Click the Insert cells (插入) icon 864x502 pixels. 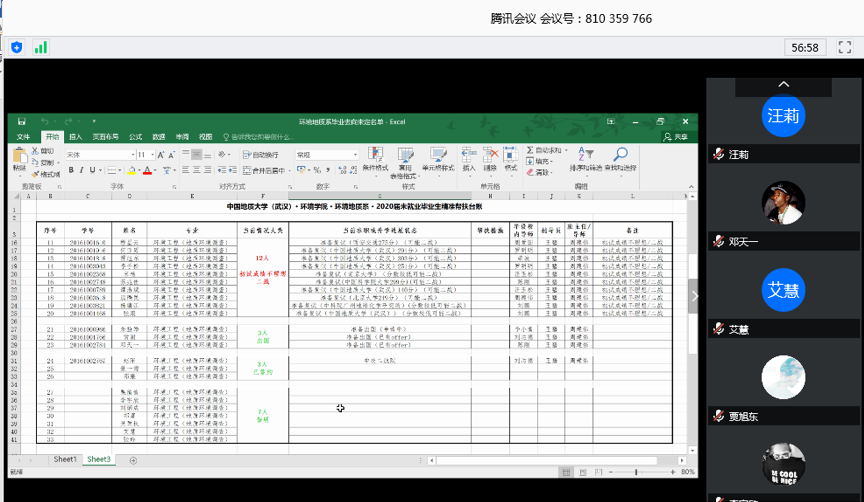469,160
